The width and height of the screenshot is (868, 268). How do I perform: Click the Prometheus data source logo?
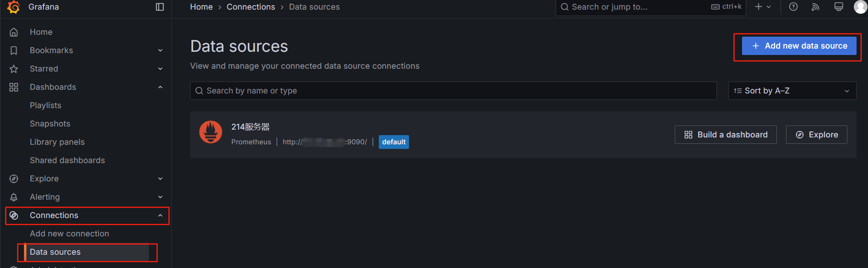[211, 132]
